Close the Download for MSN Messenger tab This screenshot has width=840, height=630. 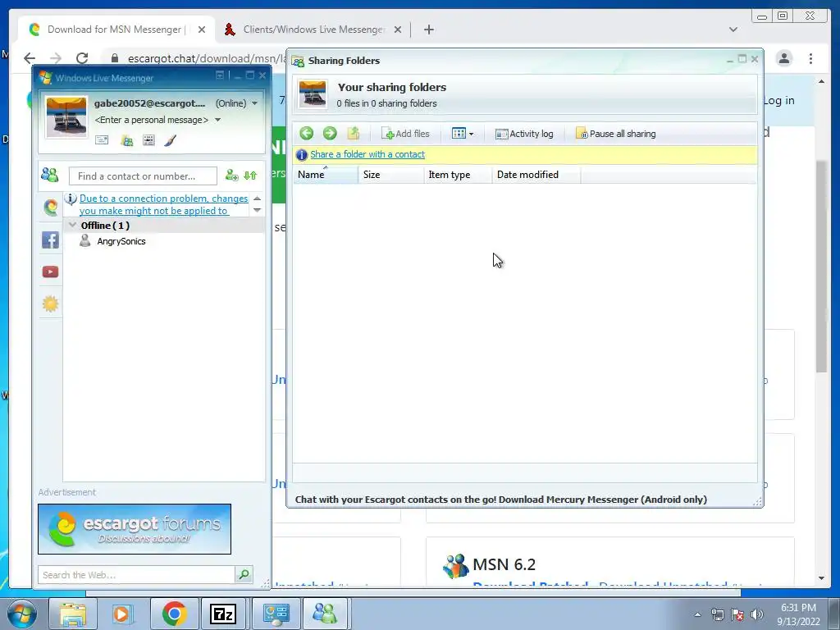202,30
